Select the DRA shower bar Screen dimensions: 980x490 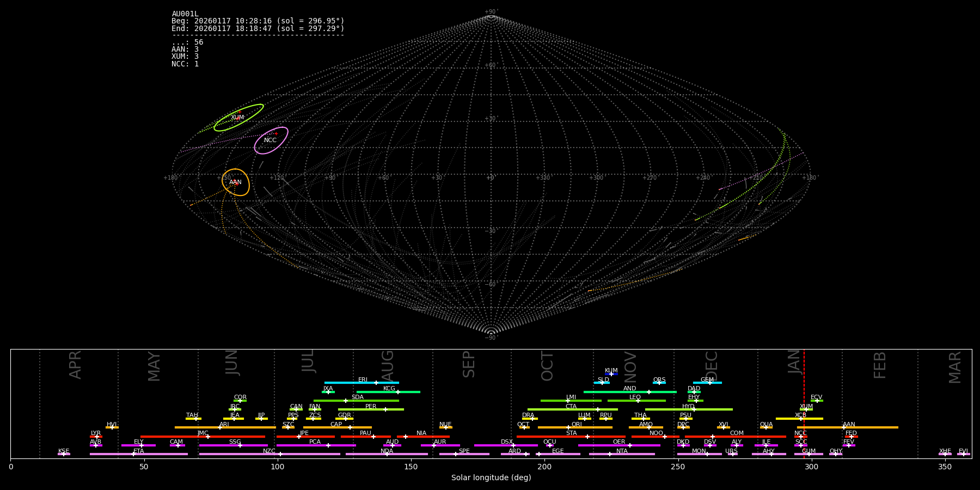pos(530,419)
